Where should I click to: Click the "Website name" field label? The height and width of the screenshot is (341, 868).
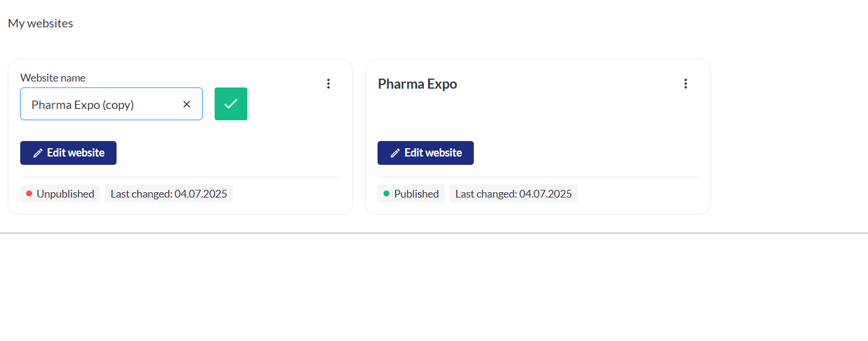[x=53, y=78]
